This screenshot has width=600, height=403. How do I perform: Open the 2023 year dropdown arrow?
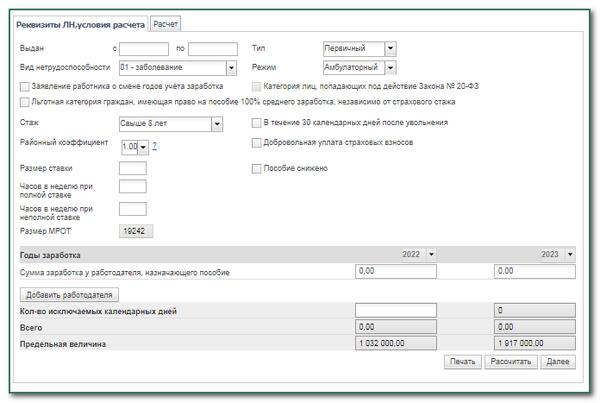click(570, 254)
